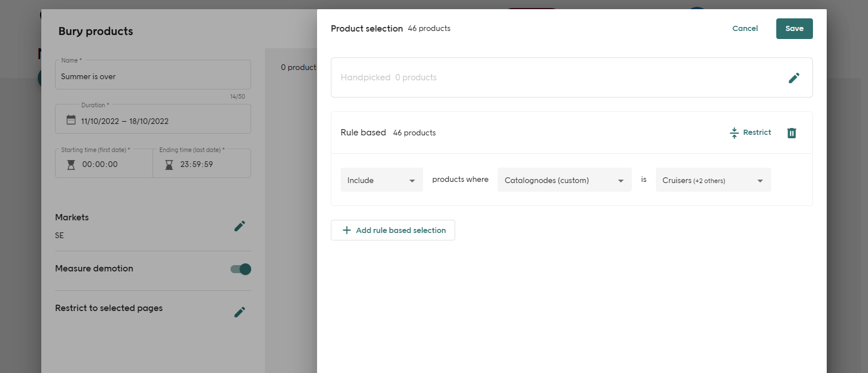Click Add rule based selection
Viewport: 868px width, 373px height.
click(x=393, y=230)
